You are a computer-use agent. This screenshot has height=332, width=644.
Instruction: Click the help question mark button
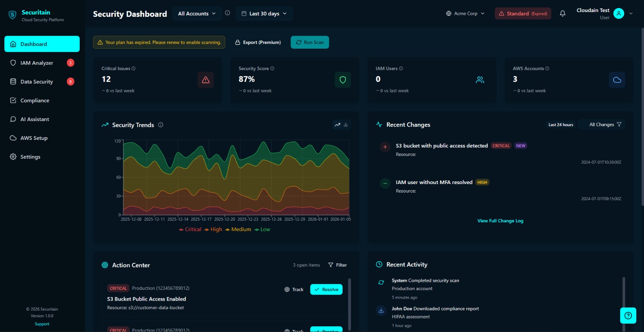(x=628, y=316)
